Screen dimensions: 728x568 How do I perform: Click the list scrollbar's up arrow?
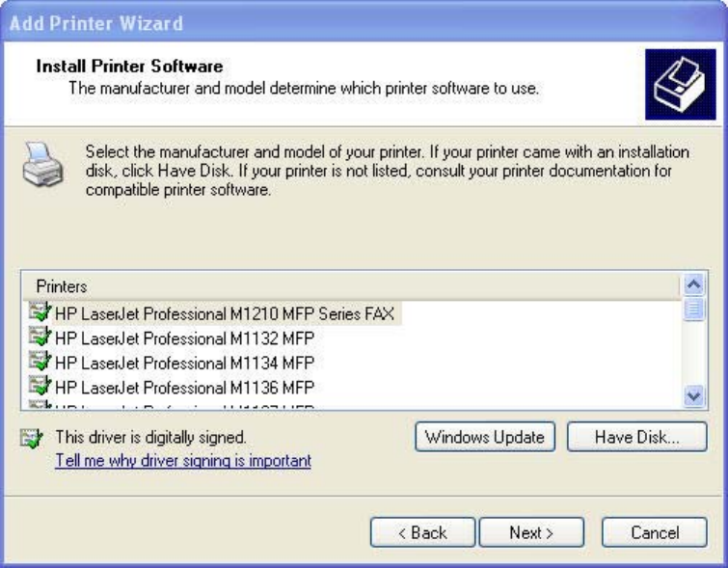click(x=693, y=284)
